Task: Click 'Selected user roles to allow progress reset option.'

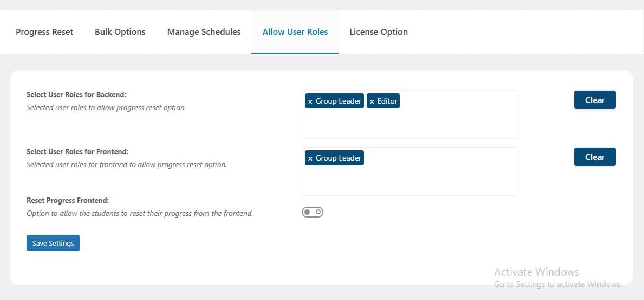Action: [x=106, y=108]
